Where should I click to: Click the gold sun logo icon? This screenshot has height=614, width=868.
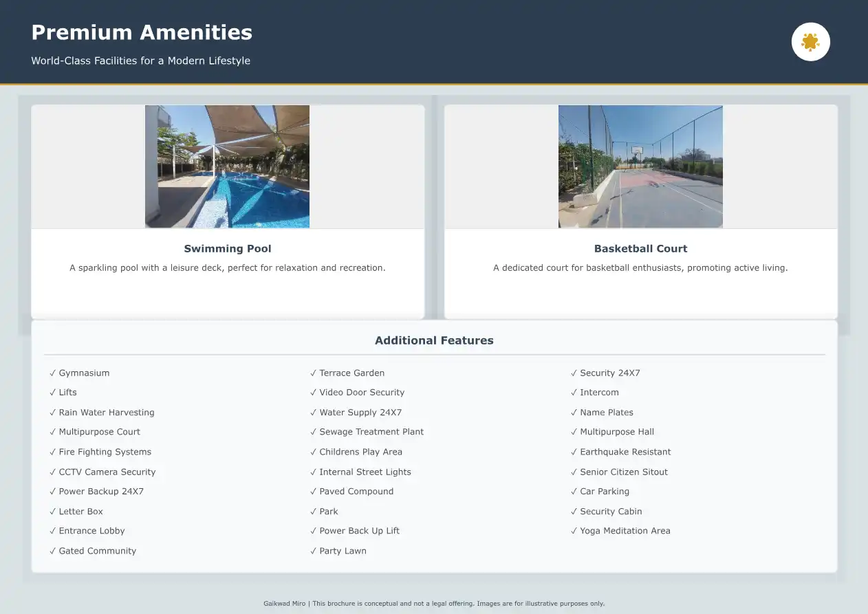click(810, 42)
